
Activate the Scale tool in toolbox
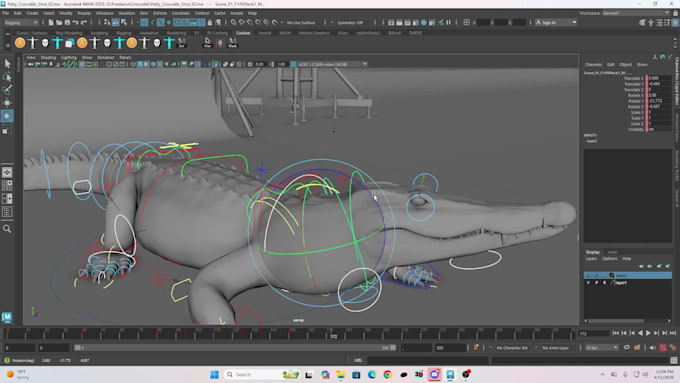tap(7, 129)
